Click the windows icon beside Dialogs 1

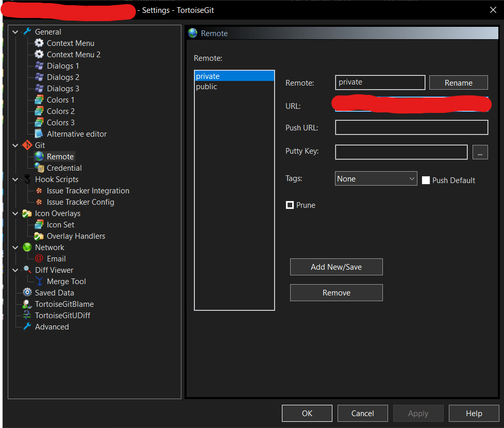(39, 65)
